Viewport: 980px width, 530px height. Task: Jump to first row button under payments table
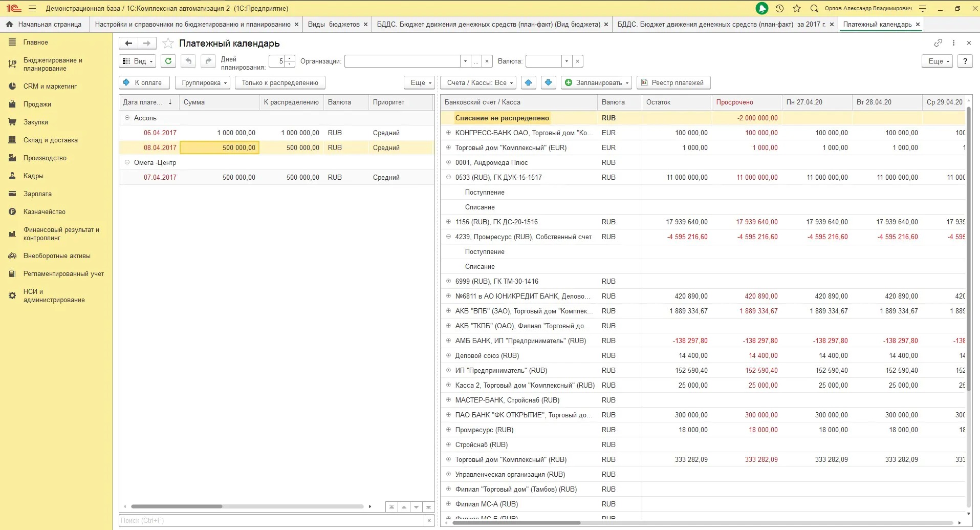click(391, 507)
